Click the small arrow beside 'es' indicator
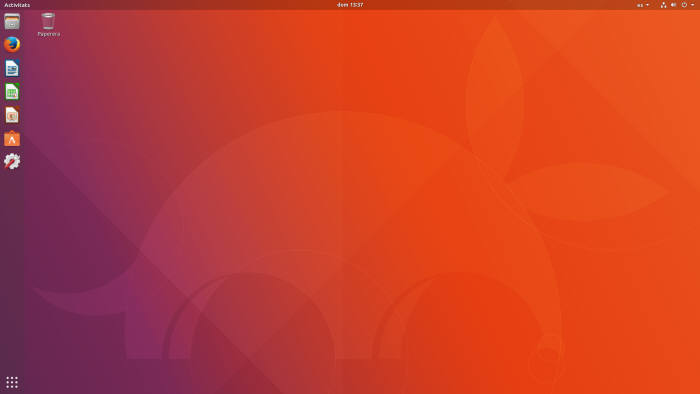Screen dimensions: 700x394 point(647,5)
